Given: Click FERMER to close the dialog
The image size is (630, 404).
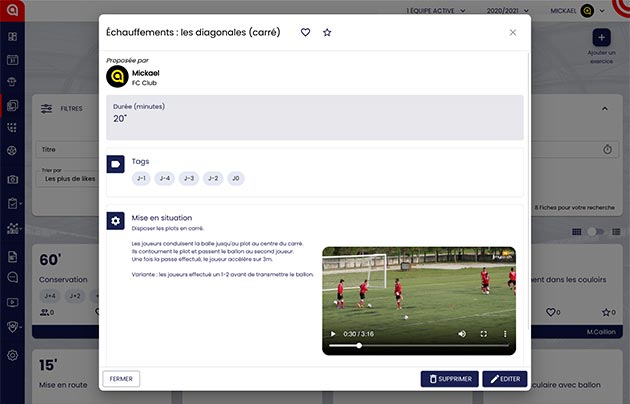Looking at the screenshot, I should click(121, 379).
